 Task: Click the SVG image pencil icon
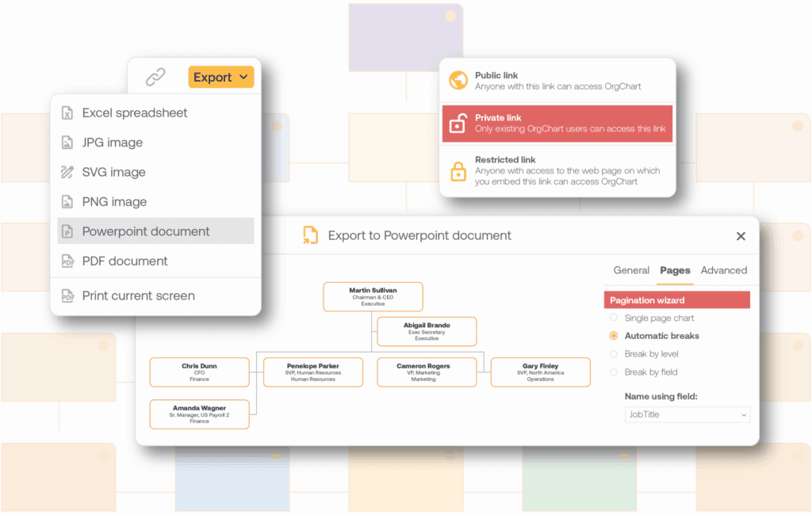tap(67, 172)
